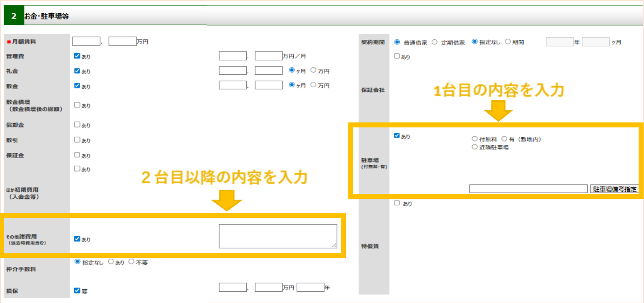
Task: Uncheck the 礼金 あり checkbox
Action: point(77,71)
